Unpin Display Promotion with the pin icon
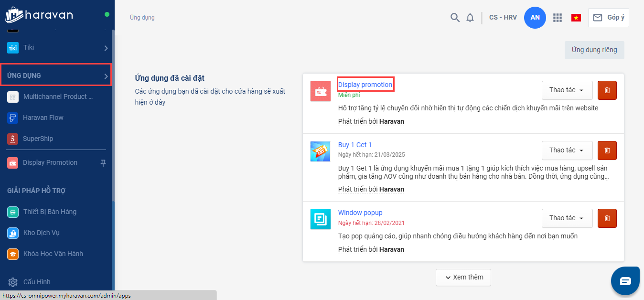Screen dimensions: 644x300 click(x=103, y=163)
